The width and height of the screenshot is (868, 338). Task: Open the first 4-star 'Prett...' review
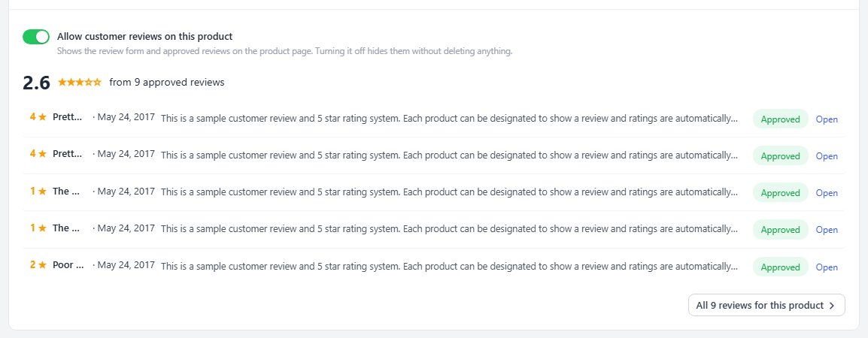tap(827, 119)
